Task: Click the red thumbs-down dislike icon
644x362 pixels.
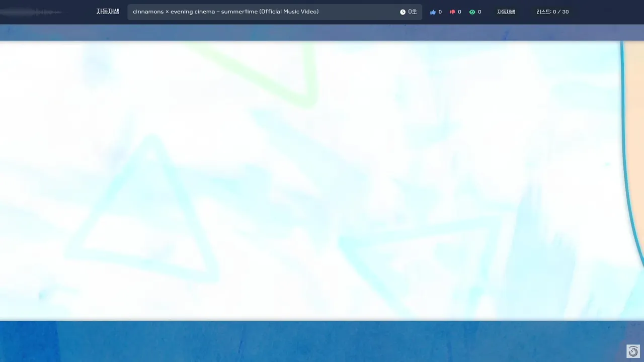Action: (x=452, y=12)
